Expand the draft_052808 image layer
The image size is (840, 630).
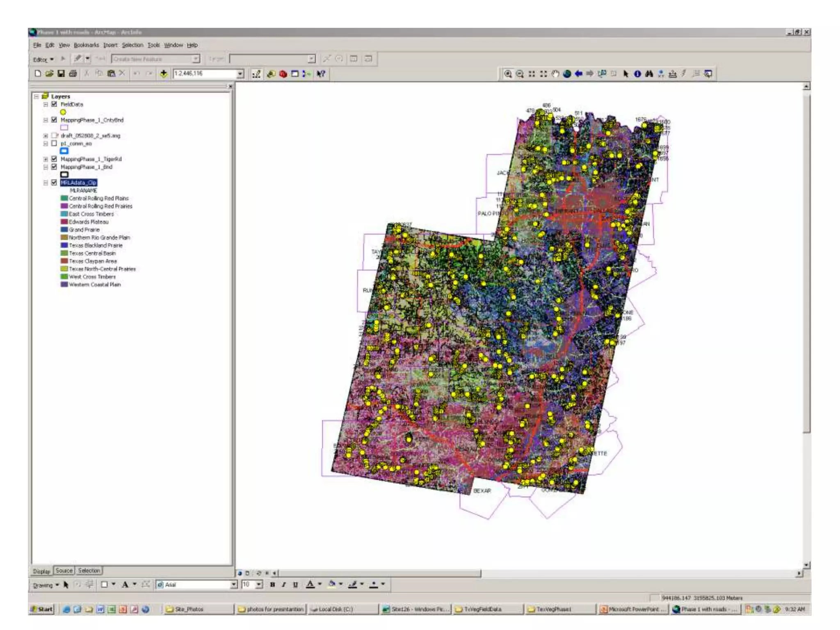[46, 136]
